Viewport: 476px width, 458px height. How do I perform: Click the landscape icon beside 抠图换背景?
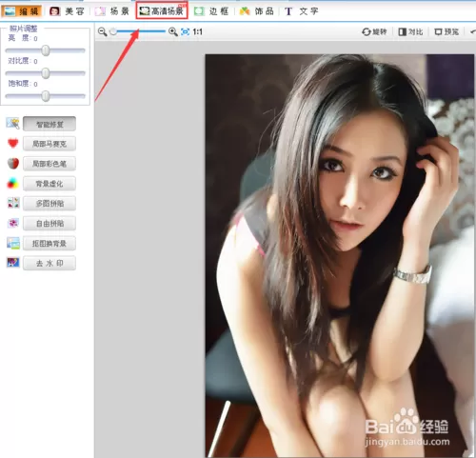pos(13,243)
